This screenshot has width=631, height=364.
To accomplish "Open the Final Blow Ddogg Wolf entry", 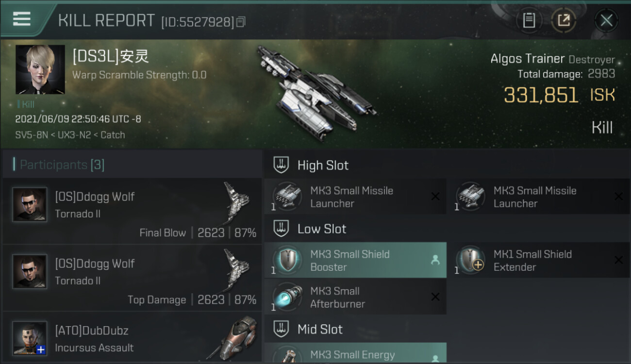I will (x=132, y=211).
